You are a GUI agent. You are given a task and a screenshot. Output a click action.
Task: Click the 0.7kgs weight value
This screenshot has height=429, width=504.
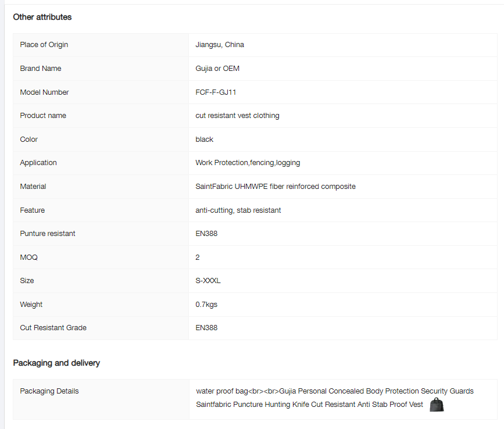coord(206,305)
